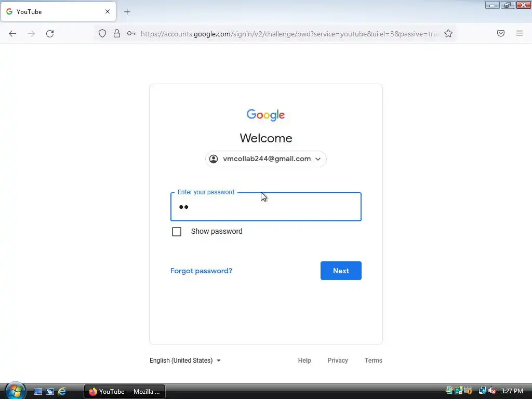This screenshot has width=532, height=399.
Task: Click the saved password key icon
Action: (x=131, y=33)
